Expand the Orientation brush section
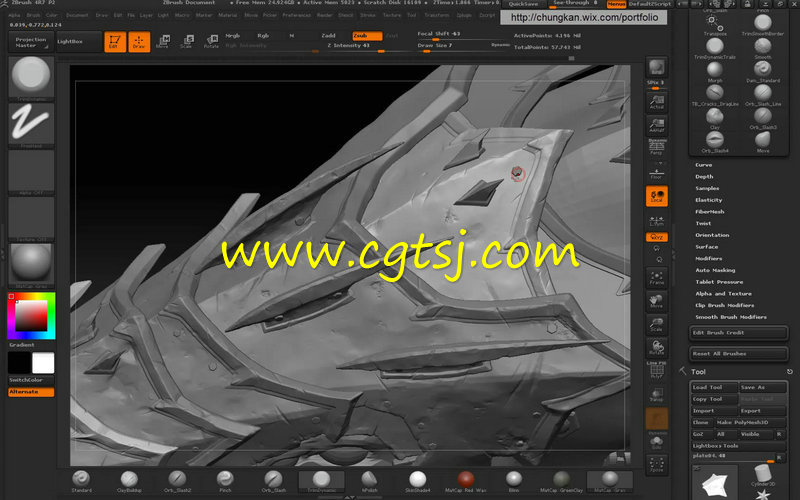Screen dimensions: 800x500 point(712,235)
